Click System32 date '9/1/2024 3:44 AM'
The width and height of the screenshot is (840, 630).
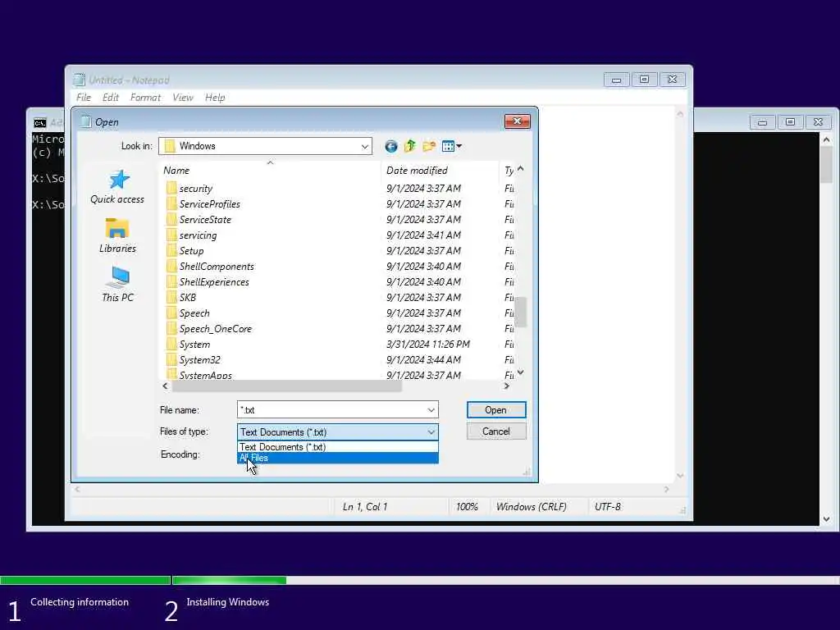pyautogui.click(x=423, y=360)
